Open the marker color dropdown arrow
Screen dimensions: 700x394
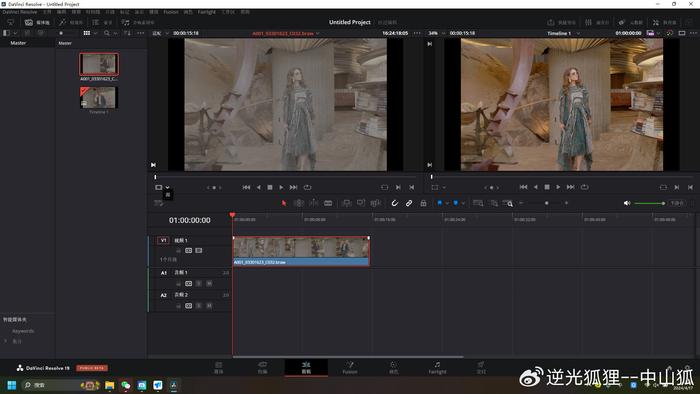[463, 203]
